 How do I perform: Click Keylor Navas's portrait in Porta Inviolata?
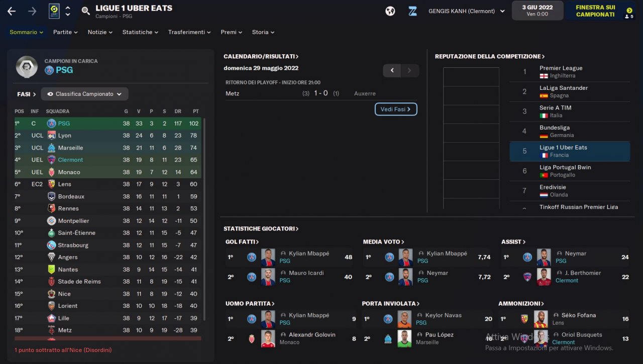pos(404,319)
